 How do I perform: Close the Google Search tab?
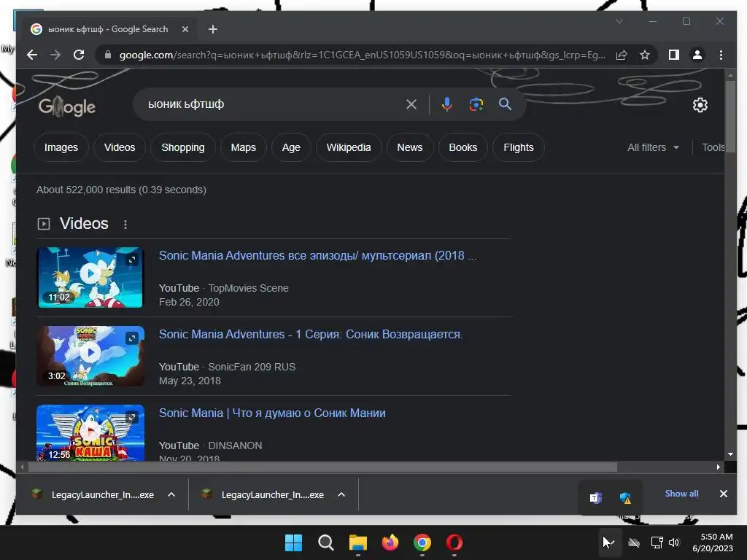185,29
